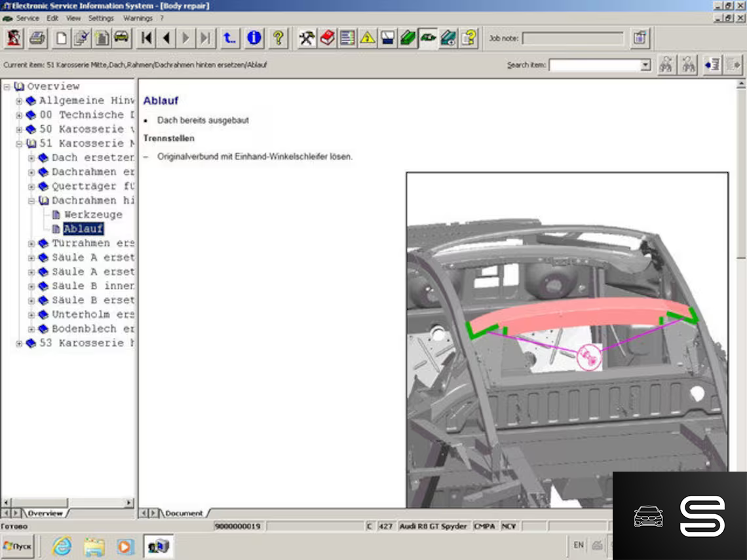Select Werkzeuge document in tree
Image resolution: width=747 pixels, height=560 pixels.
click(93, 215)
